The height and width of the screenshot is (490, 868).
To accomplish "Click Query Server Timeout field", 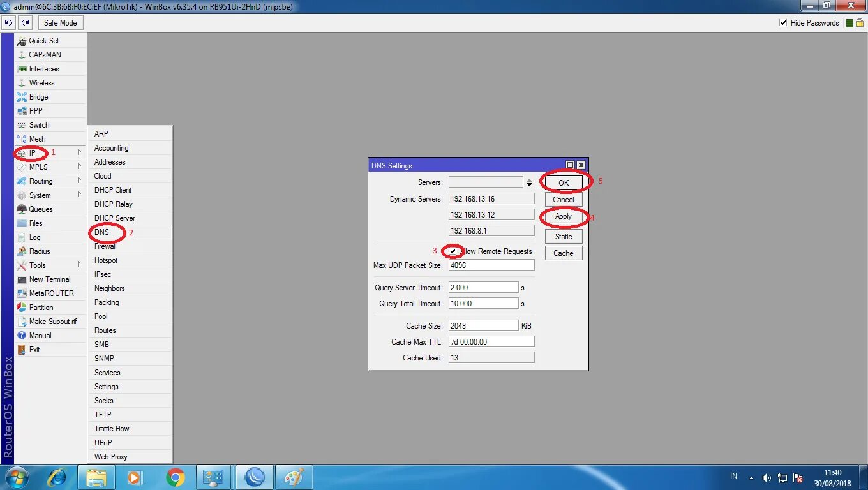I will [484, 287].
